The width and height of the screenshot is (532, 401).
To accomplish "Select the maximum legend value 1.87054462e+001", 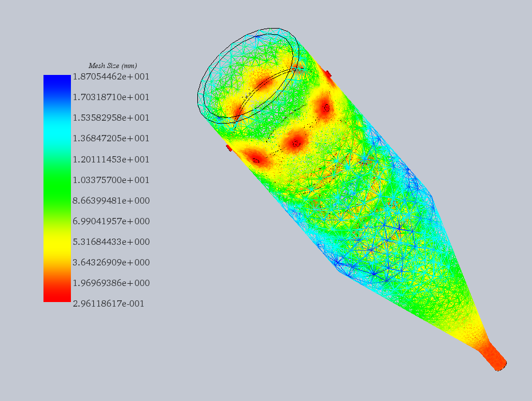I will click(x=111, y=77).
